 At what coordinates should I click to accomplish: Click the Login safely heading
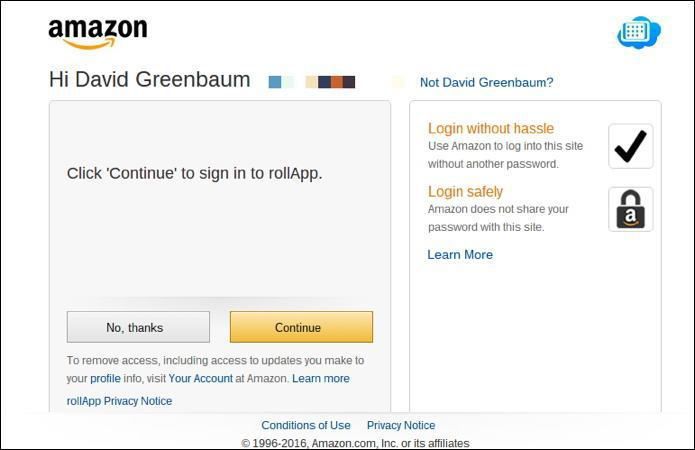[x=465, y=191]
